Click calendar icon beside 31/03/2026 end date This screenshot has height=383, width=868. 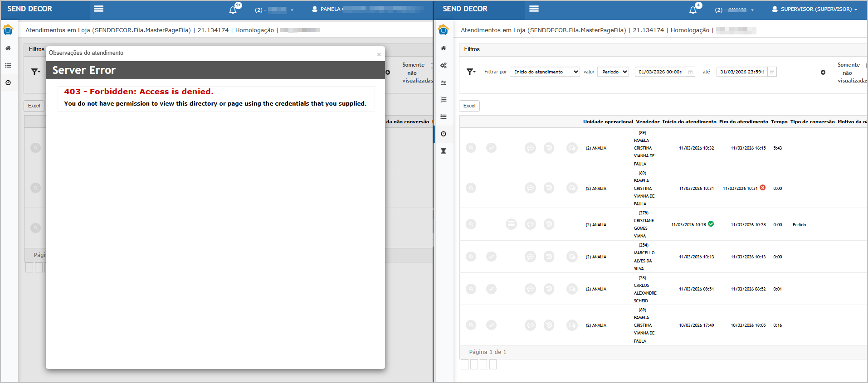click(772, 72)
